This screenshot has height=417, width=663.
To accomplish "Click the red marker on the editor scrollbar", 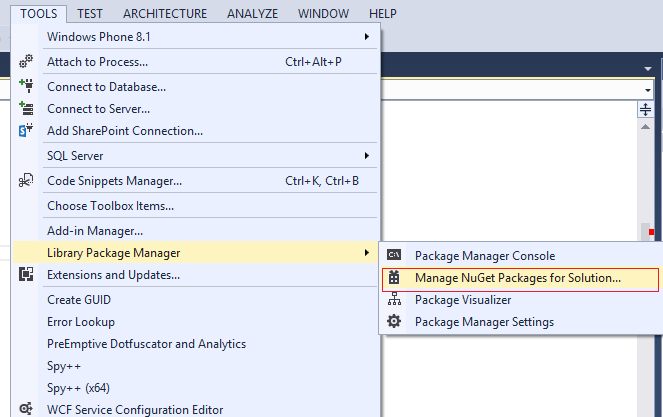I will pos(651,232).
